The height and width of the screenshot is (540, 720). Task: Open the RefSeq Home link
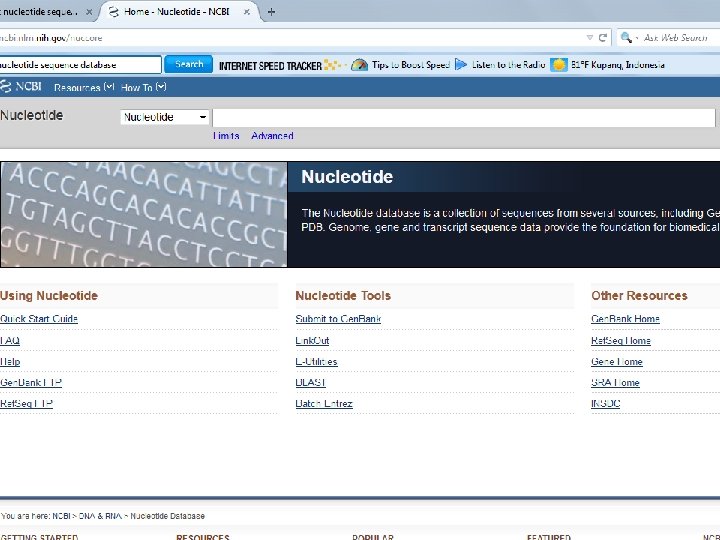tap(621, 340)
